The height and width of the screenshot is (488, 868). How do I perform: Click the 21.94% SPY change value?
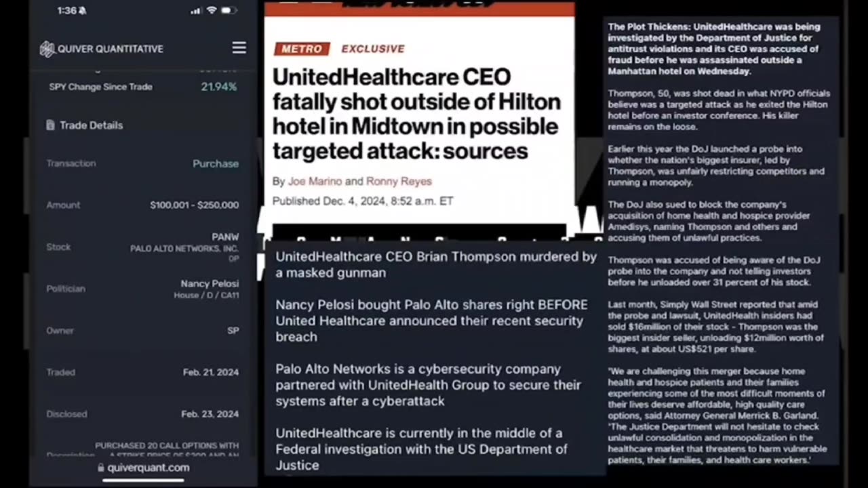click(219, 87)
